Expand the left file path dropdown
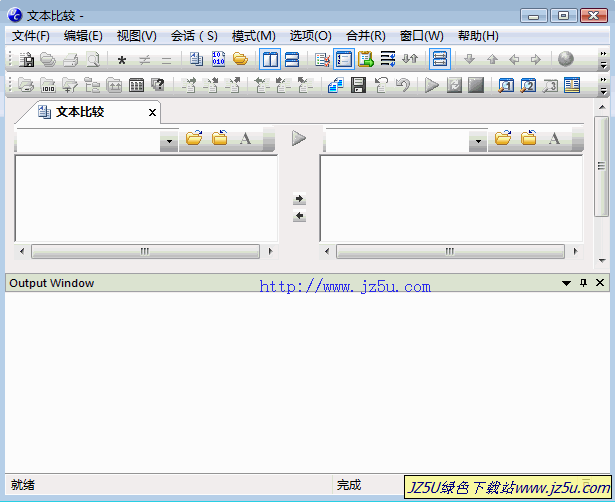 (x=169, y=141)
